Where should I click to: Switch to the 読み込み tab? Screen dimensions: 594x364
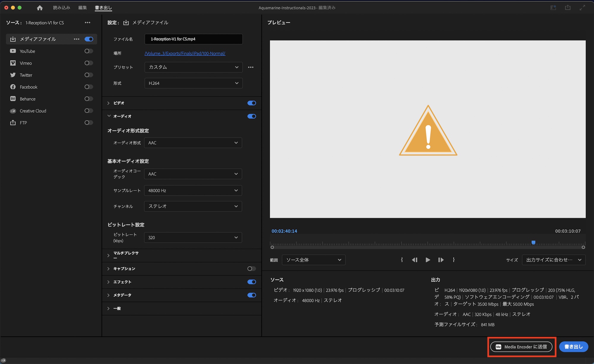(61, 8)
